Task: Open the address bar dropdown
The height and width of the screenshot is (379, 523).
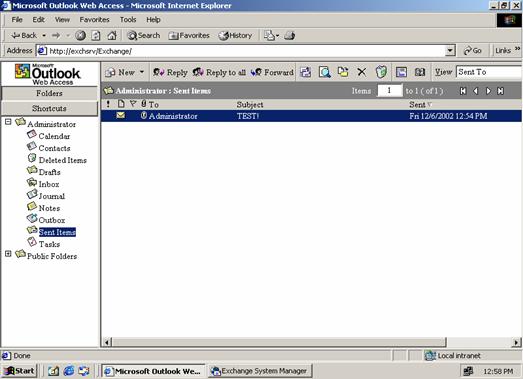Action: [450, 51]
